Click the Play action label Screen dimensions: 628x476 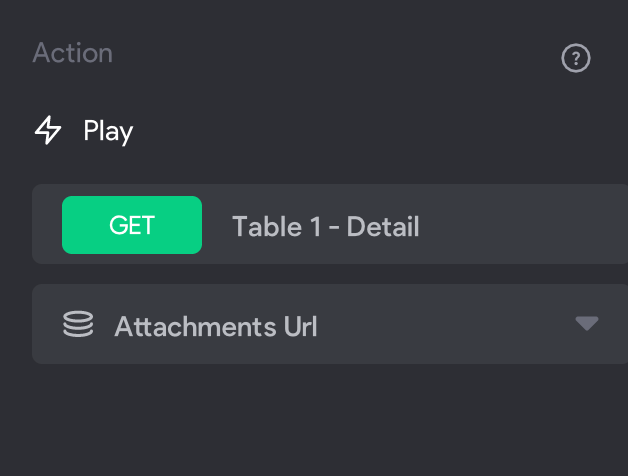(x=108, y=131)
